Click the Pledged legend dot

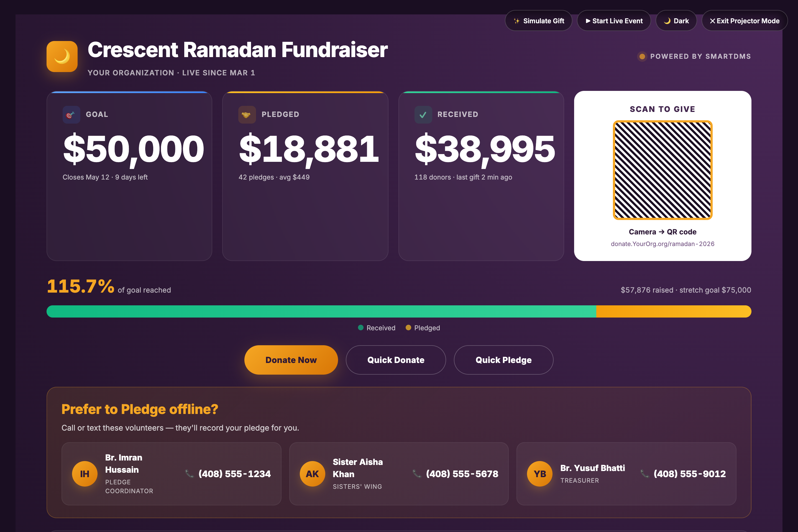(x=408, y=328)
